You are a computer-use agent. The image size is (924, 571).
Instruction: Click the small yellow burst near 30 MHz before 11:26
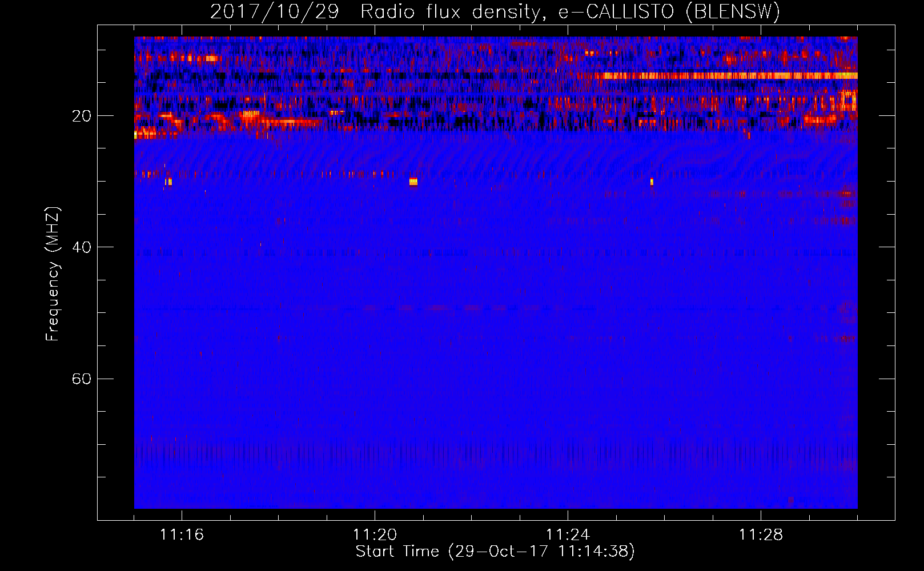[x=652, y=182]
